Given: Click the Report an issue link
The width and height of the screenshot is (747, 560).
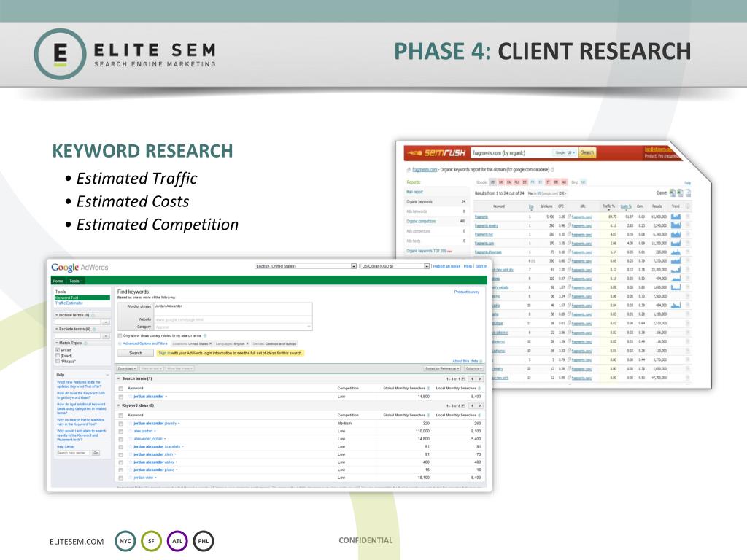Looking at the screenshot, I should pyautogui.click(x=446, y=266).
